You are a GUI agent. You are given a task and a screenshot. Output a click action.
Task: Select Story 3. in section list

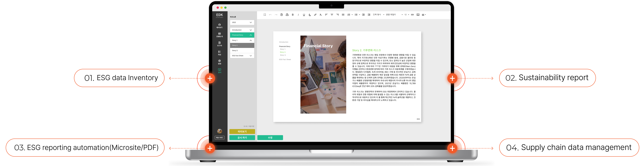click(242, 51)
